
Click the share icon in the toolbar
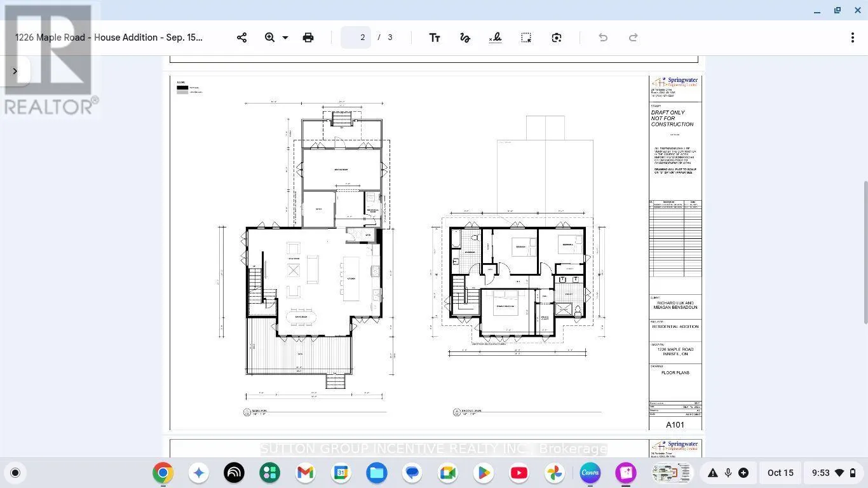click(x=241, y=37)
